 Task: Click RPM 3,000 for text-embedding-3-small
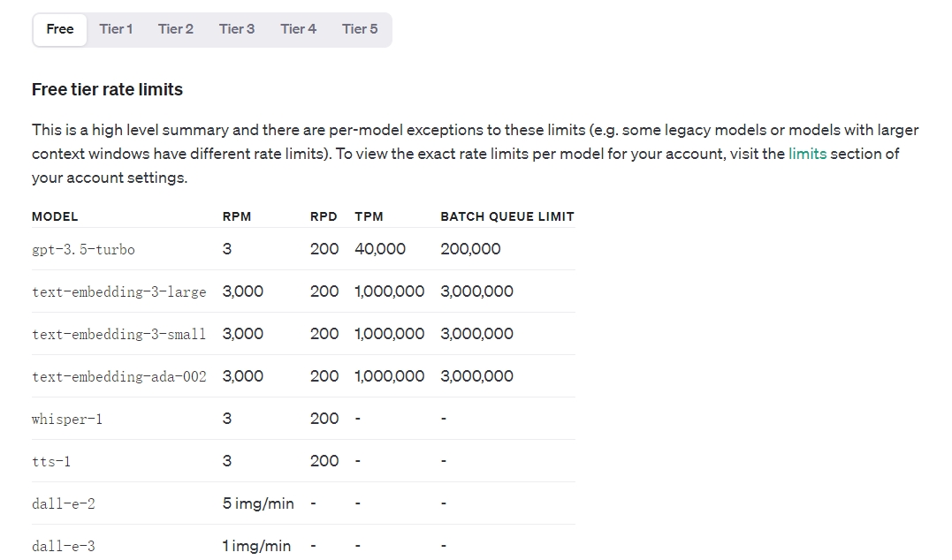coord(243,334)
